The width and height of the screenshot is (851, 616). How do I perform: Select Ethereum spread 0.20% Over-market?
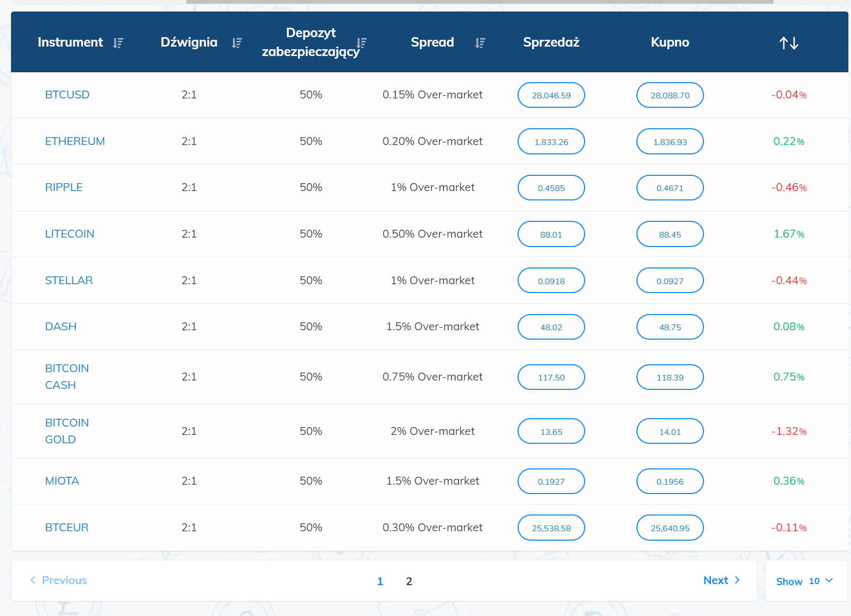coord(433,141)
